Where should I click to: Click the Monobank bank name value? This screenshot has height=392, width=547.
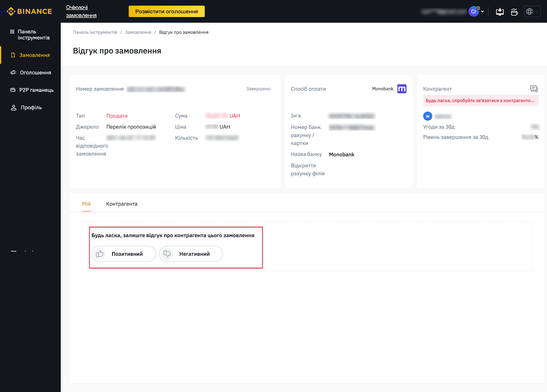pyautogui.click(x=342, y=154)
